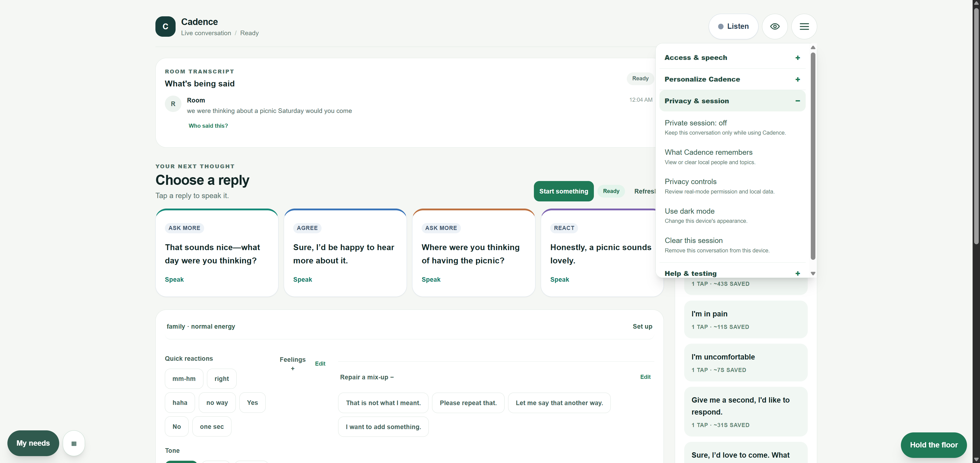Select 'Let me say that another way.'
The width and height of the screenshot is (980, 463).
click(x=559, y=403)
